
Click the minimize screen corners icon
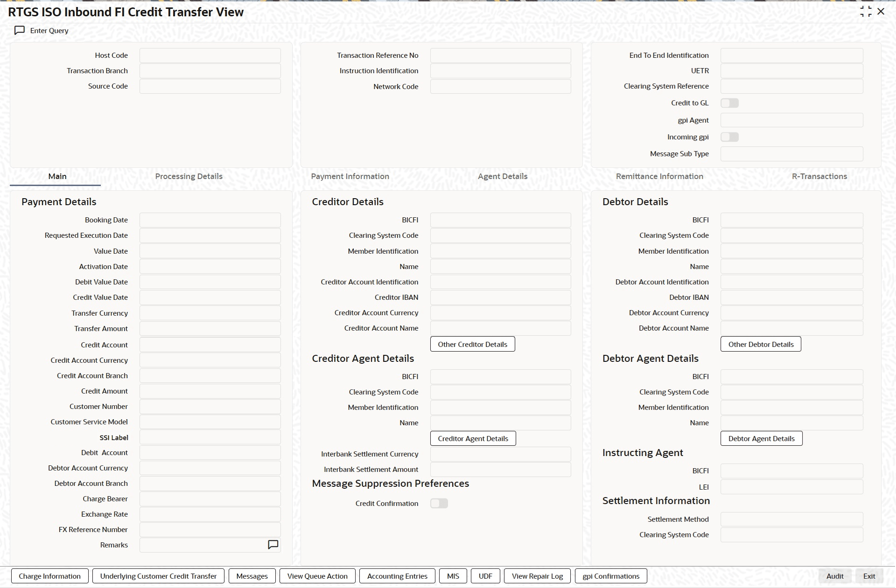[x=866, y=12]
